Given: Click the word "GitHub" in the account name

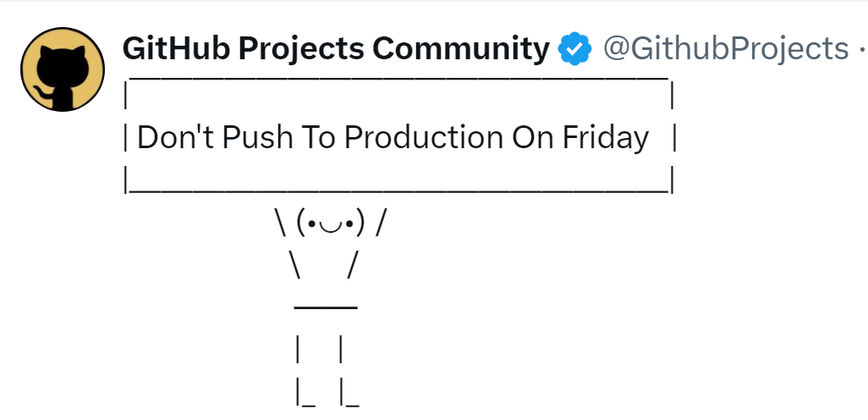Looking at the screenshot, I should click(176, 49).
